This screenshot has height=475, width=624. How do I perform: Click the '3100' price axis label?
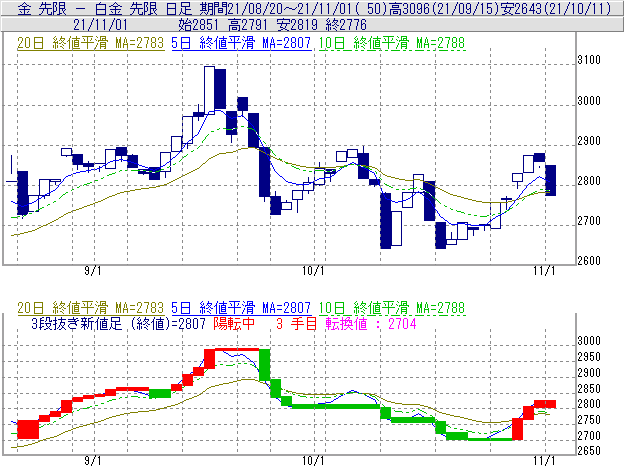tap(589, 60)
